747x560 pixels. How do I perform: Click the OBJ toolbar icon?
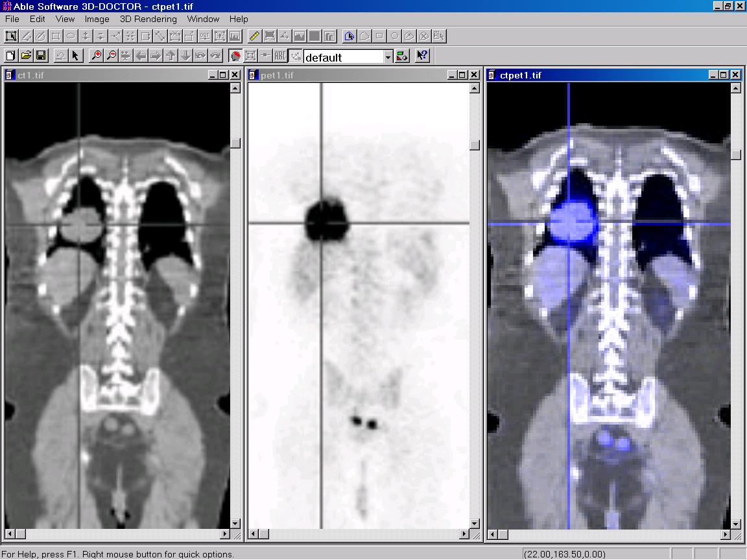coord(205,36)
